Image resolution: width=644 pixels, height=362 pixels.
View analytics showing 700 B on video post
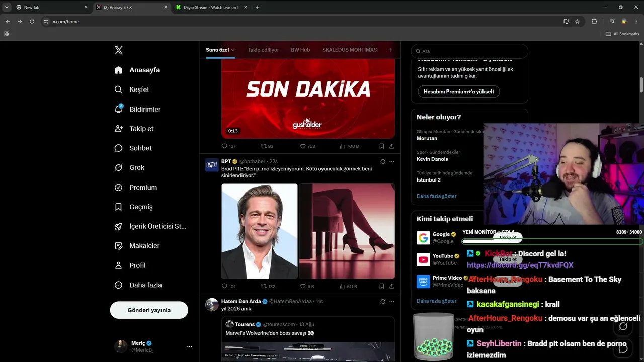coord(349,146)
